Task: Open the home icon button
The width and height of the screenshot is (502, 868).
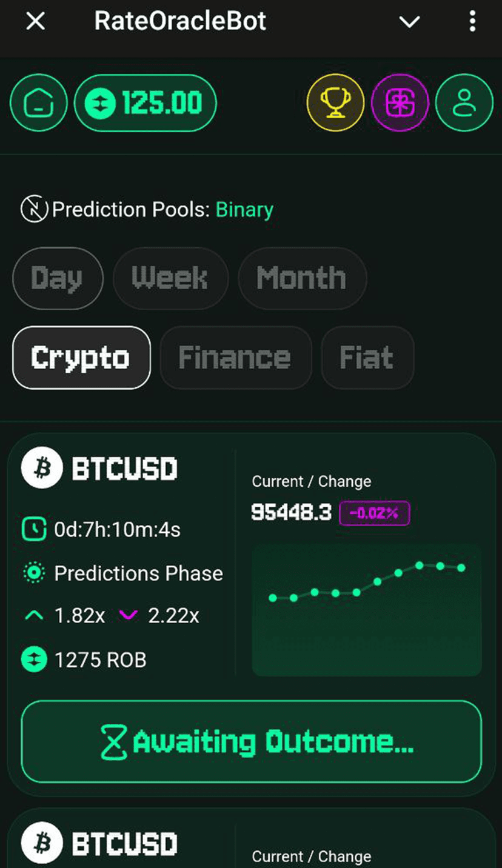Action: coord(39,104)
